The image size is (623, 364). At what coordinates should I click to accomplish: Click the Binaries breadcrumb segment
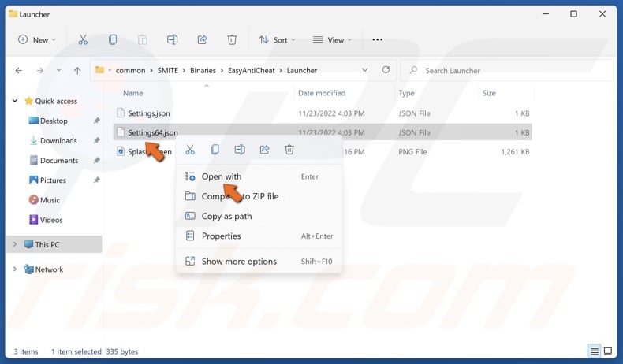pos(203,70)
